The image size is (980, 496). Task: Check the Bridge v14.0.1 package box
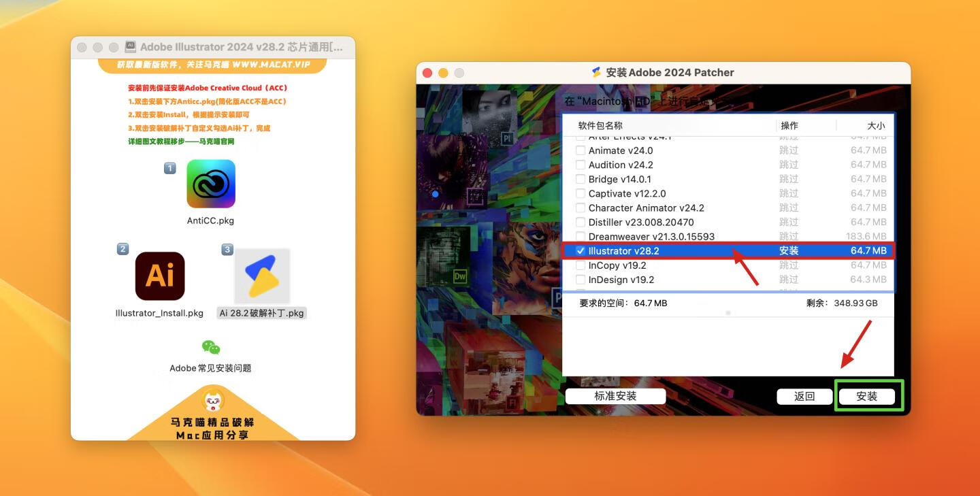click(x=581, y=179)
